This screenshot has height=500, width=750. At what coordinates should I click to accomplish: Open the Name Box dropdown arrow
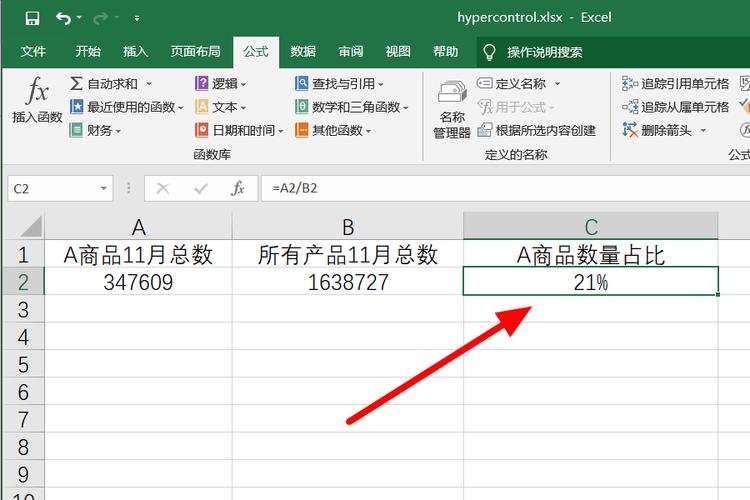[x=104, y=189]
